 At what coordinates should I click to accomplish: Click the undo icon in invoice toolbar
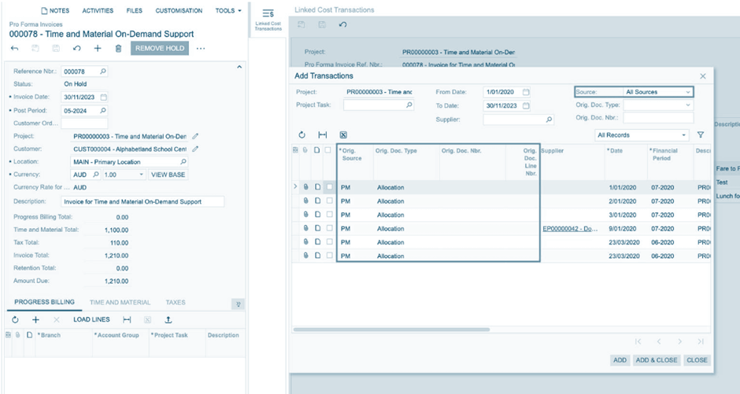tap(76, 48)
